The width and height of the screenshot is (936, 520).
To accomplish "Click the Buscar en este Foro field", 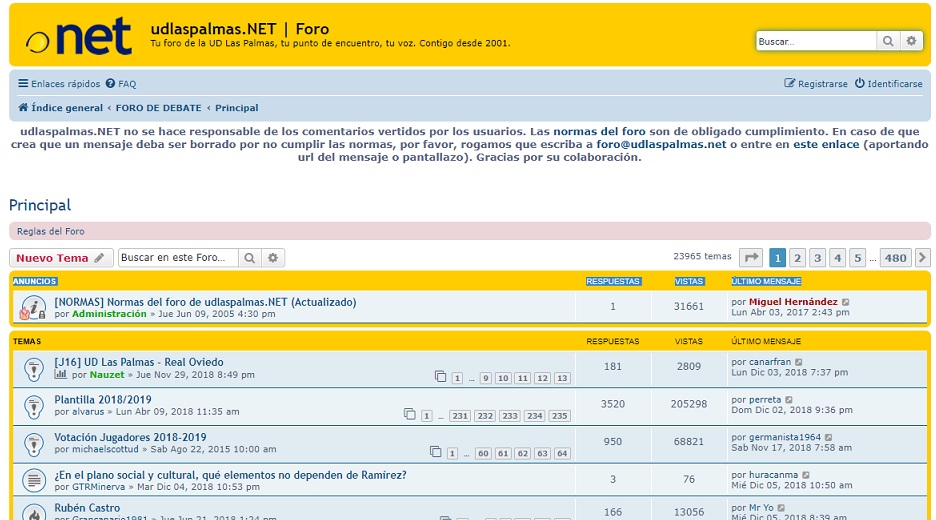I will 178,258.
